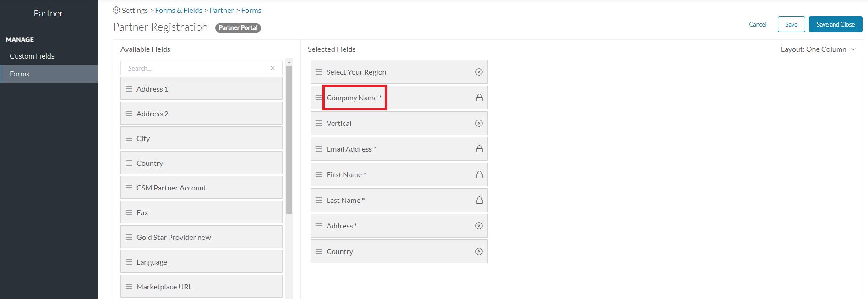
Task: Remove the Select Your Region field
Action: (479, 72)
